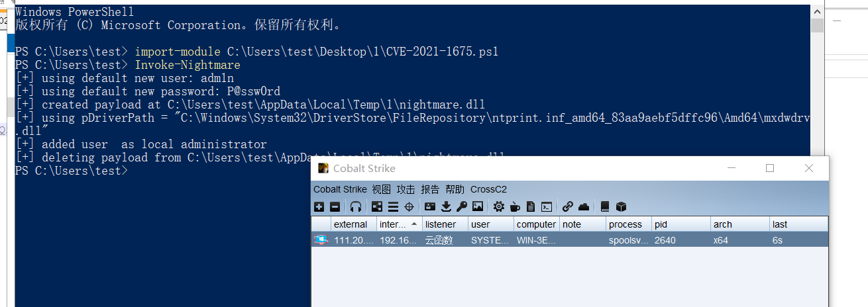Open the 攻击 (Attacks) menu

coord(406,189)
